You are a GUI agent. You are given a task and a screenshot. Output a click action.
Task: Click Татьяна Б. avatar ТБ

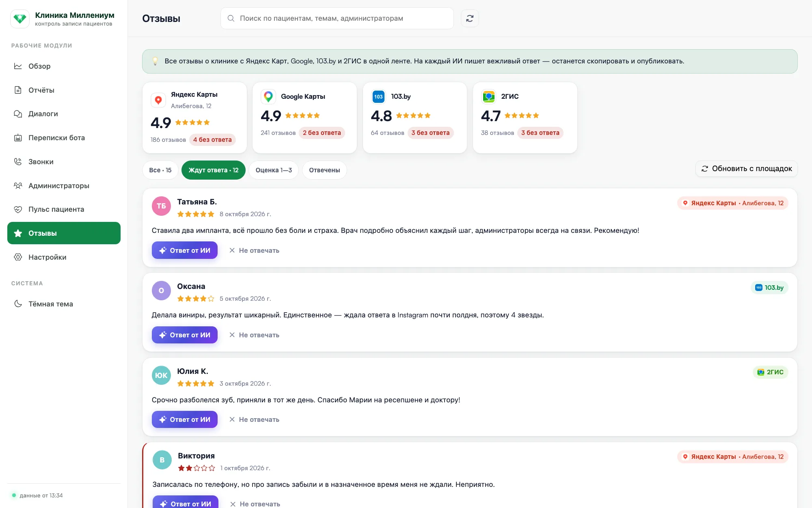coord(161,206)
